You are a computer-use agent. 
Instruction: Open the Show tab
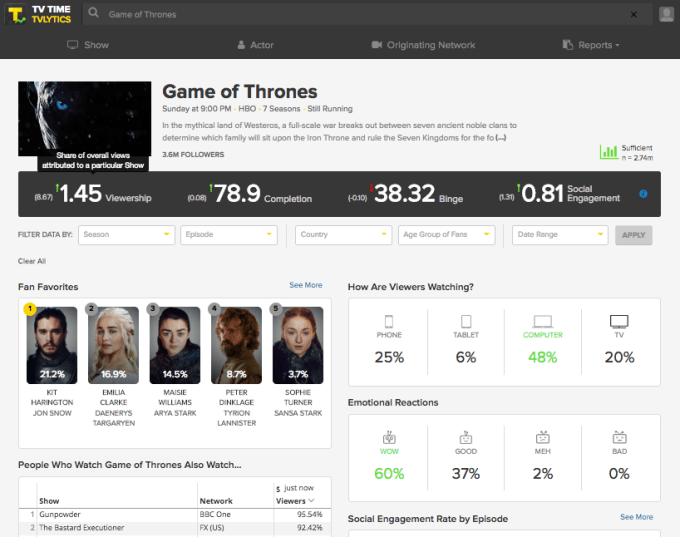(x=88, y=45)
